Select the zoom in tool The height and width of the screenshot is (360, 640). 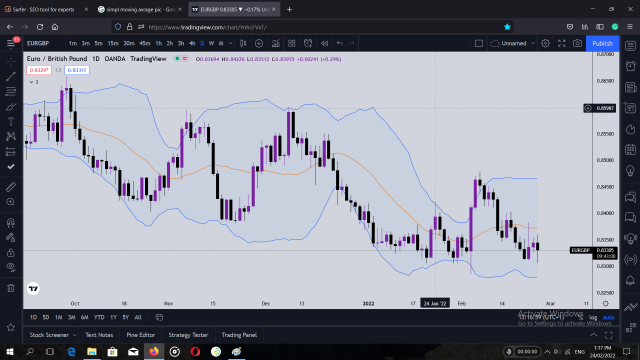[x=11, y=202]
